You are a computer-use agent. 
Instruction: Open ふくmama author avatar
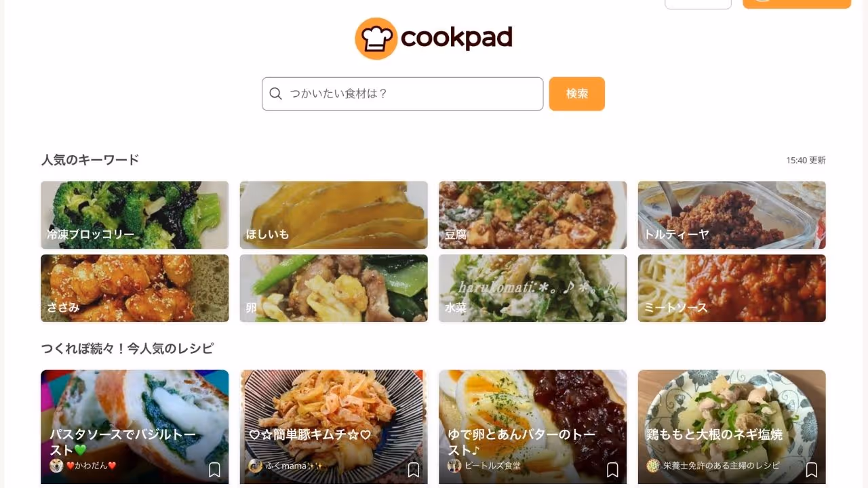click(x=256, y=466)
